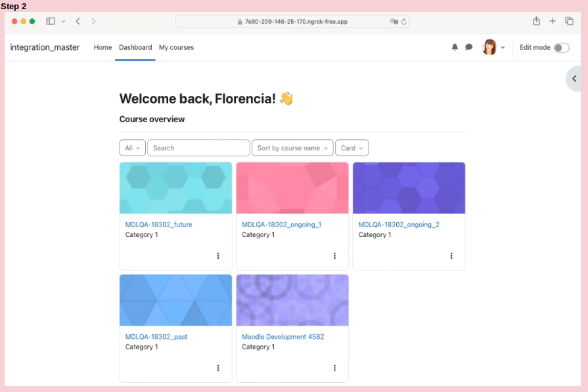Click the blue MDLQA-18302_past course image
Viewport: 588px width, 392px height.
pyautogui.click(x=176, y=300)
